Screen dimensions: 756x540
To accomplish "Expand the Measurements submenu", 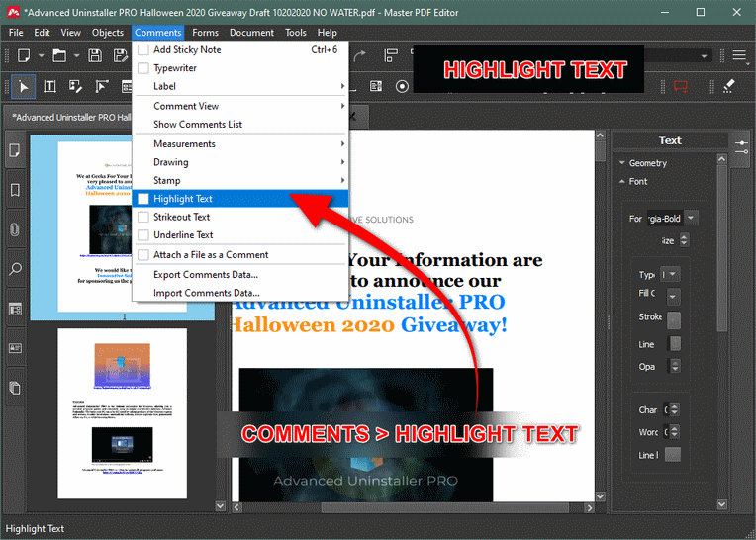I will tap(240, 144).
